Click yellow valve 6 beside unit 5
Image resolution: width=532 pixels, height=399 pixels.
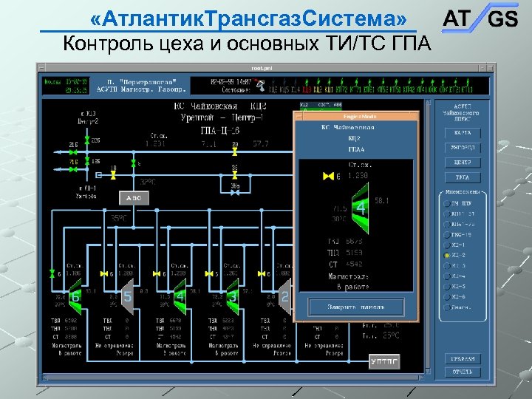click(104, 274)
